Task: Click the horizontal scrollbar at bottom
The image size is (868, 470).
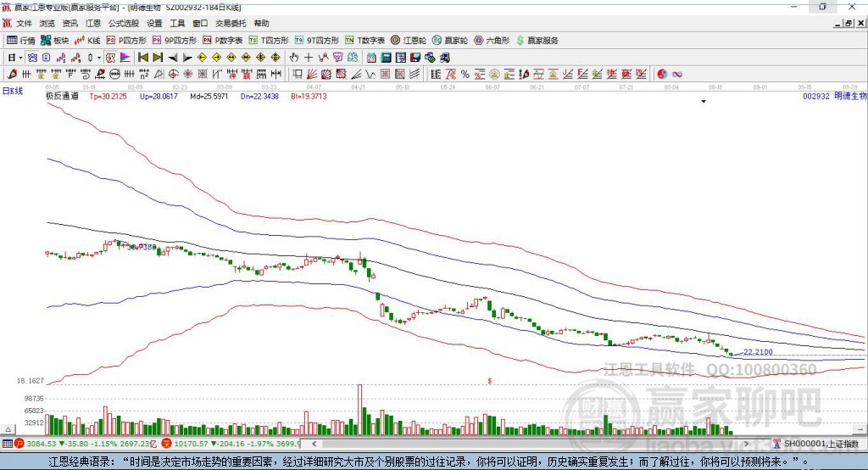Action: pos(542,444)
